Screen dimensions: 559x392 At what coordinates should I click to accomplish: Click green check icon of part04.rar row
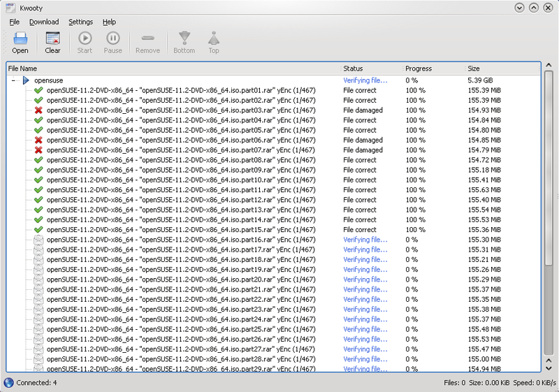(38, 120)
